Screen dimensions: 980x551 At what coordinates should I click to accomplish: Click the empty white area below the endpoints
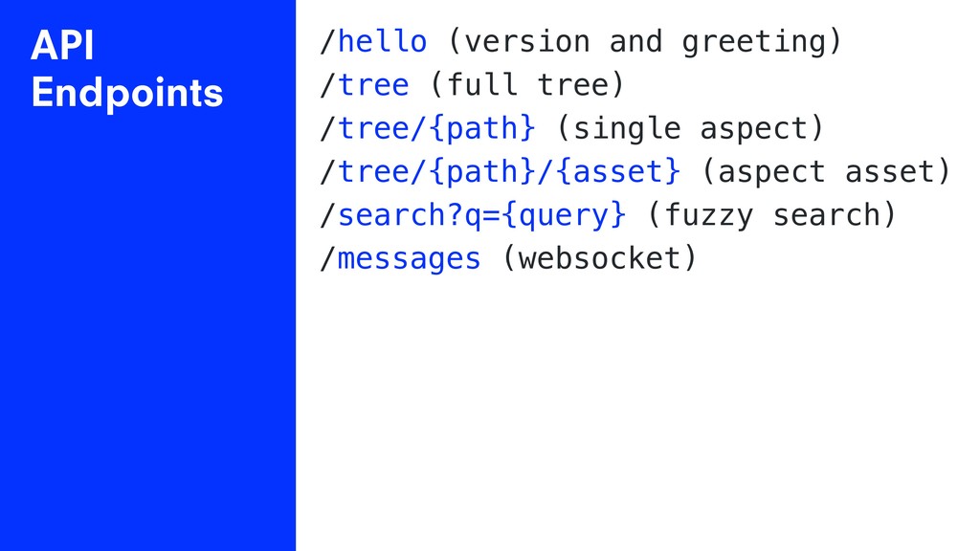click(x=637, y=412)
